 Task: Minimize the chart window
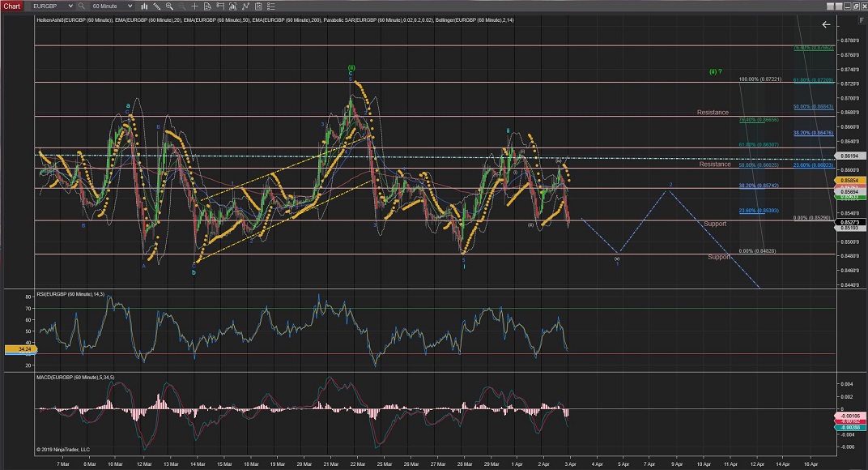click(848, 6)
